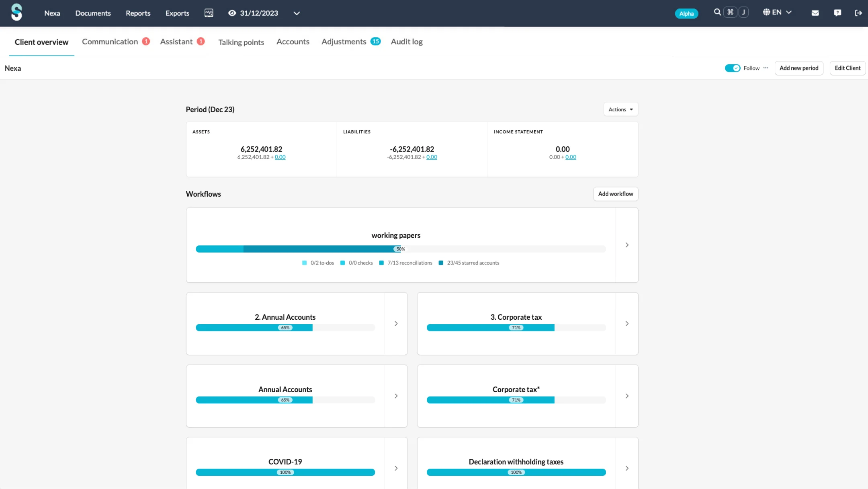This screenshot has width=868, height=489.
Task: Expand the period date dropdown chevron
Action: click(x=297, y=13)
